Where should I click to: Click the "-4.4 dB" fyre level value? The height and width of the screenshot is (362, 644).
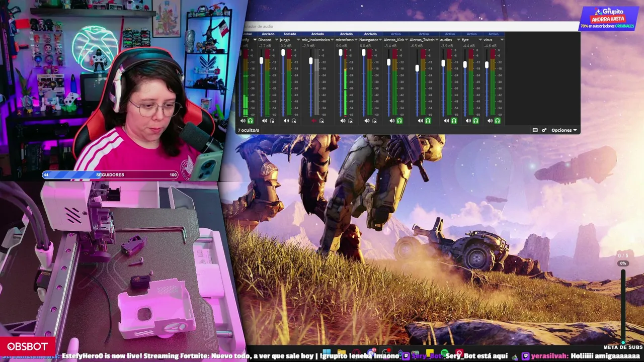click(x=468, y=46)
